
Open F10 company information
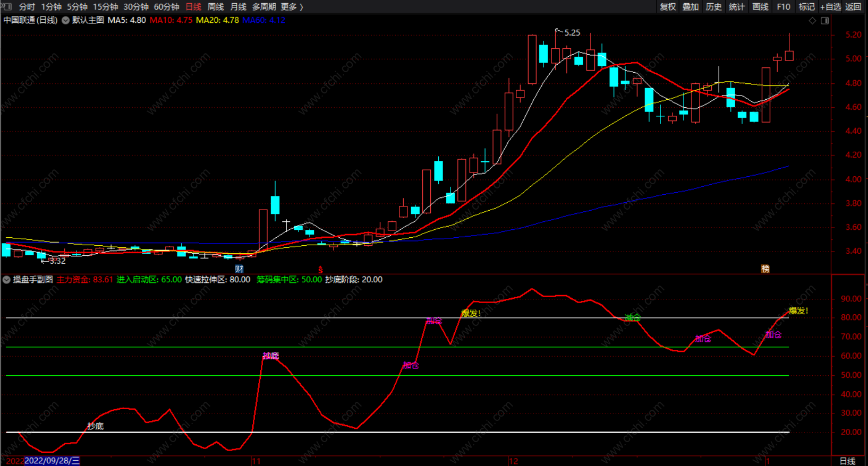784,7
